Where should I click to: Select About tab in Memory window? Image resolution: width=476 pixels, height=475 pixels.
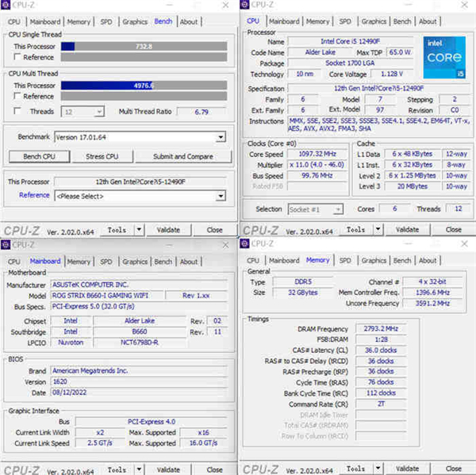[428, 261]
